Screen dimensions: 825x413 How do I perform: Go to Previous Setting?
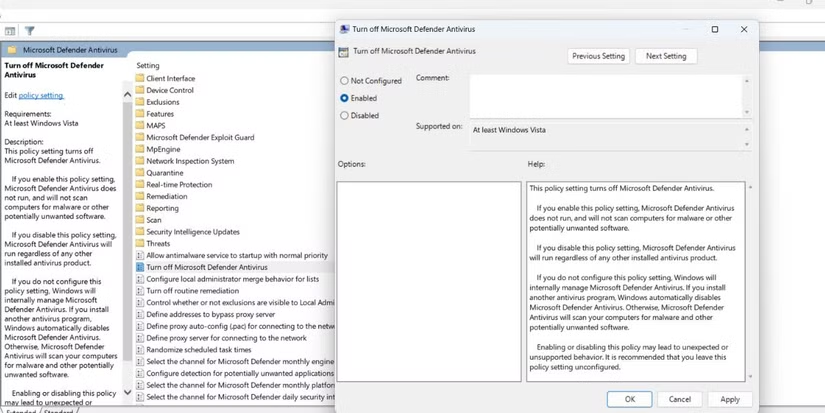598,56
